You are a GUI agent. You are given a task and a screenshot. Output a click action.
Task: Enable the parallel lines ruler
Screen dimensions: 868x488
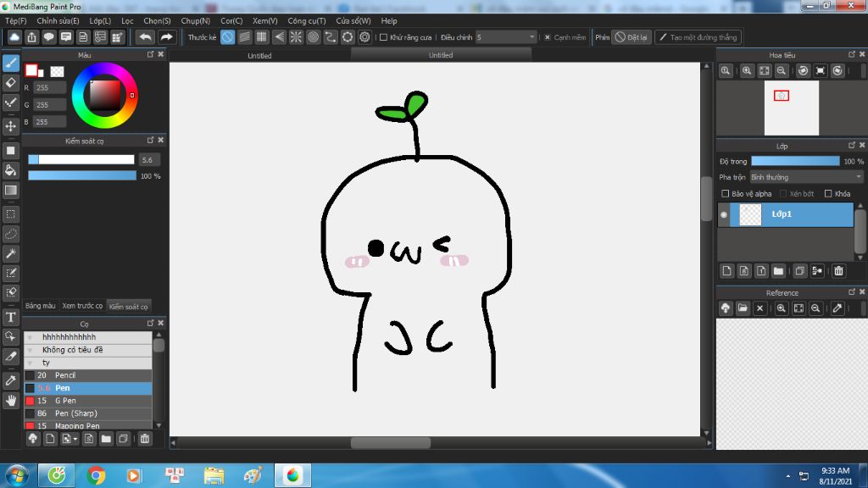(x=245, y=37)
